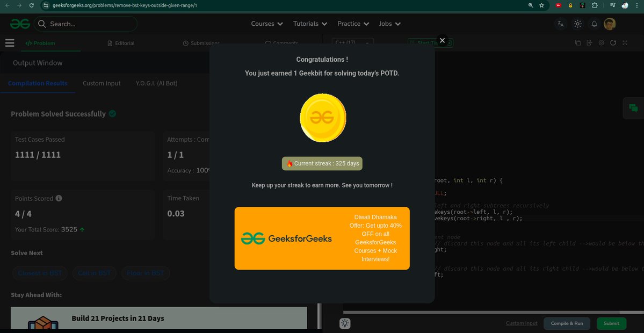Click browser forward arrow

click(x=19, y=5)
